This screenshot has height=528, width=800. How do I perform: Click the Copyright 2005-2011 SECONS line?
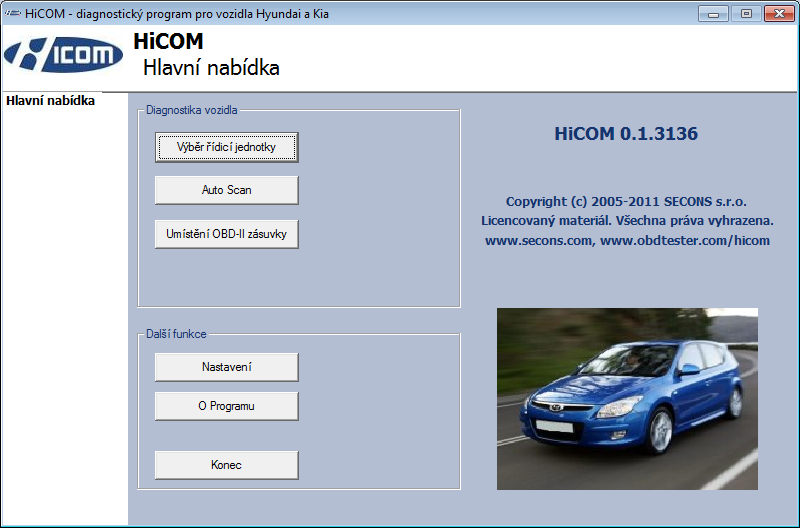pos(626,202)
